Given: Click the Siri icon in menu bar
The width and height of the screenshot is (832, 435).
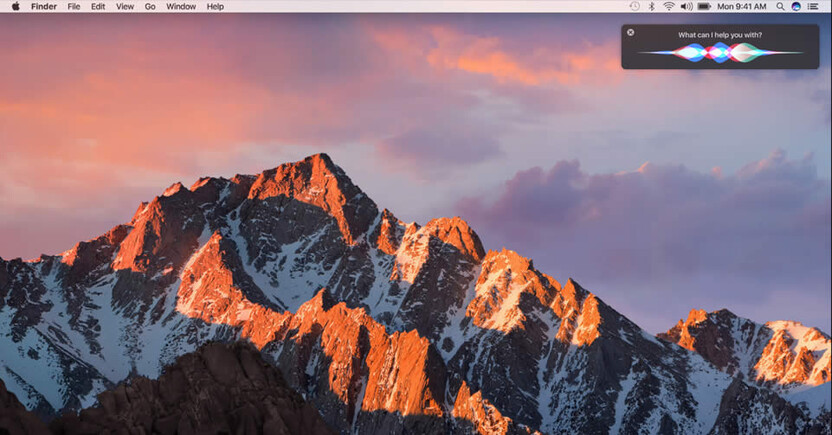Looking at the screenshot, I should point(796,6).
